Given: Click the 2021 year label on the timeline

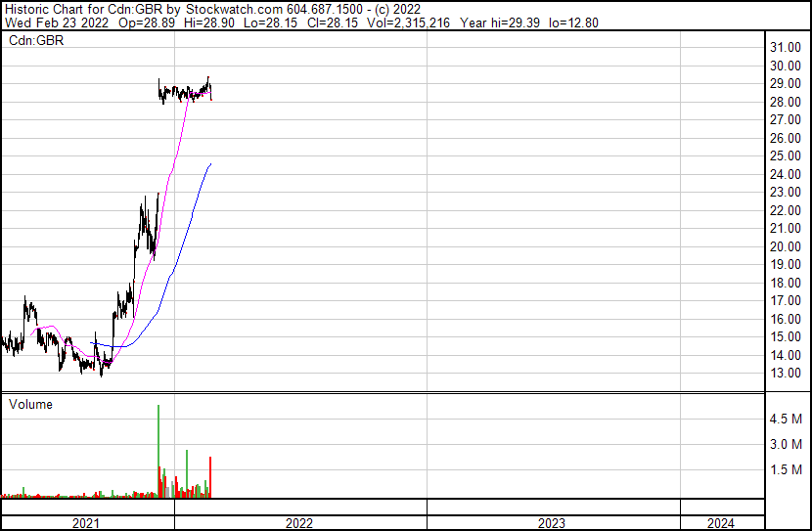Looking at the screenshot, I should pos(87,523).
